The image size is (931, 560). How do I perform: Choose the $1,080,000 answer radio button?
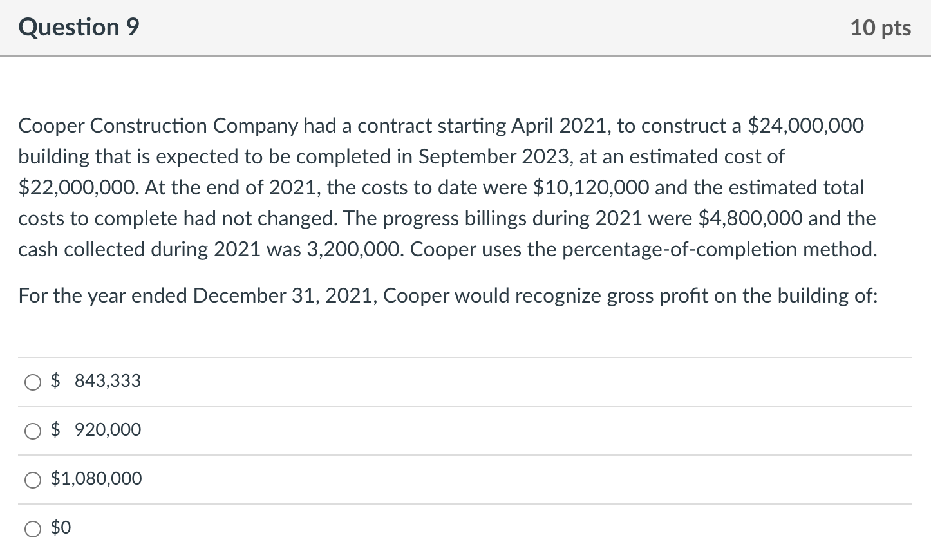click(32, 480)
